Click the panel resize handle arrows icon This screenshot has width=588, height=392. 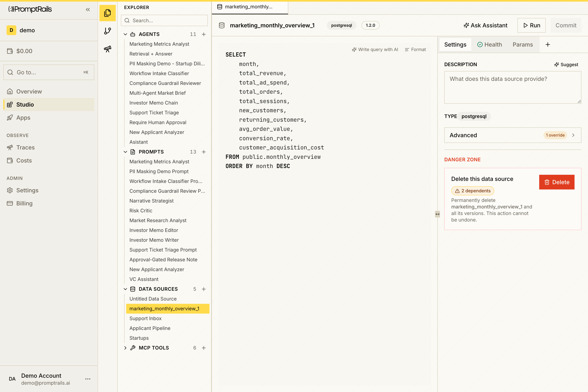click(x=437, y=214)
